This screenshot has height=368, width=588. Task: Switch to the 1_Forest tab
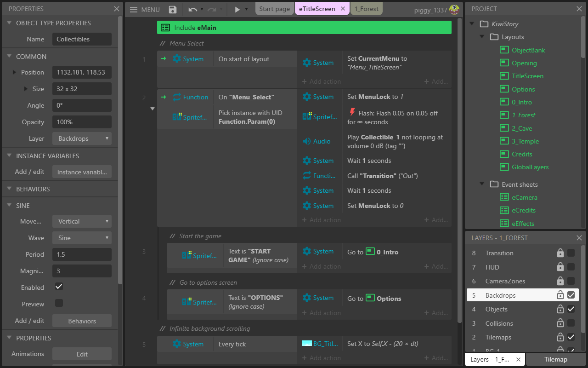click(x=366, y=8)
